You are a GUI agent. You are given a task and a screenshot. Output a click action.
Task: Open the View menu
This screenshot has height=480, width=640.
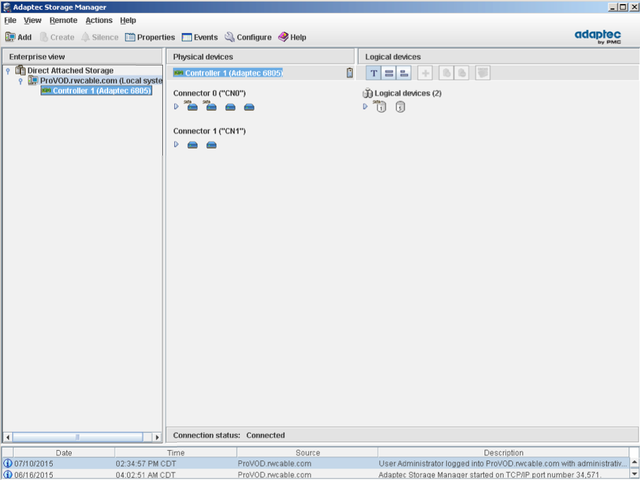click(32, 20)
